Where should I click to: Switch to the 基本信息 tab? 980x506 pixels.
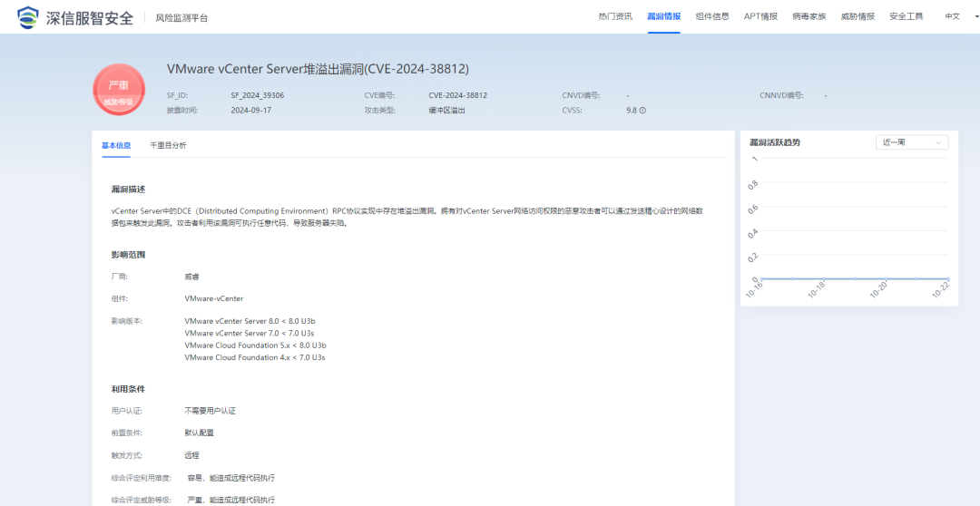pyautogui.click(x=116, y=146)
